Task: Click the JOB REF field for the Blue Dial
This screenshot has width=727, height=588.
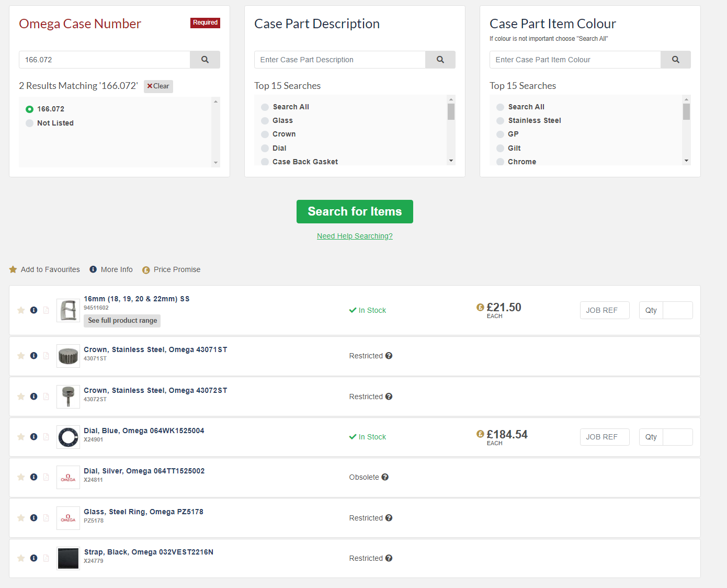Action: coord(605,437)
